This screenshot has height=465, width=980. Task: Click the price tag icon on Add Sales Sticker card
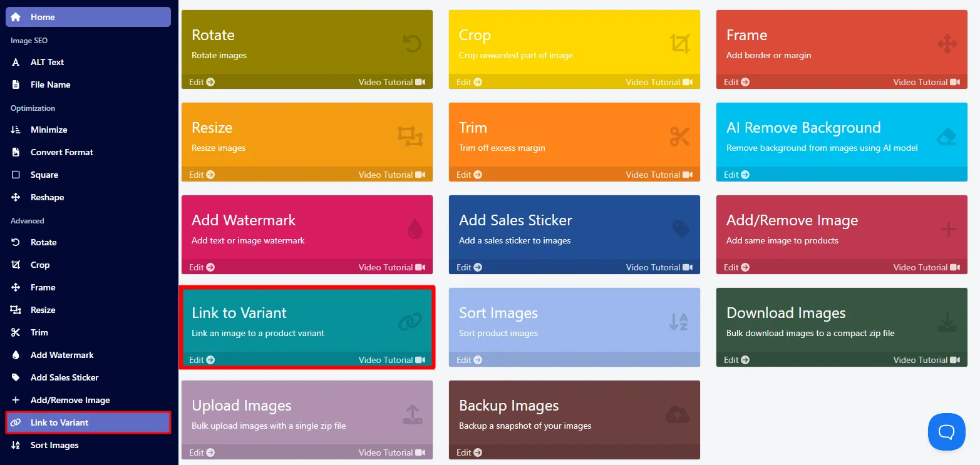[x=681, y=229]
